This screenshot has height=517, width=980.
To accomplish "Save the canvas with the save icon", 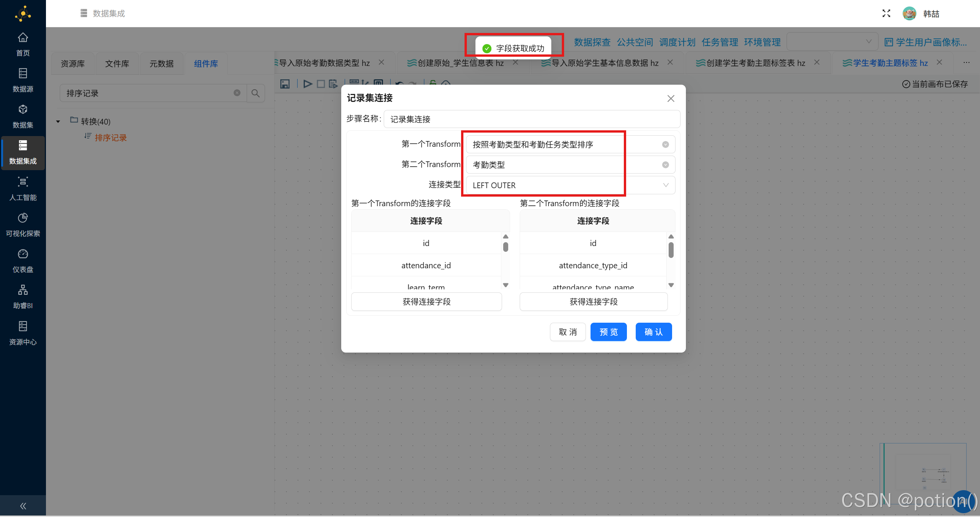I will [x=285, y=84].
